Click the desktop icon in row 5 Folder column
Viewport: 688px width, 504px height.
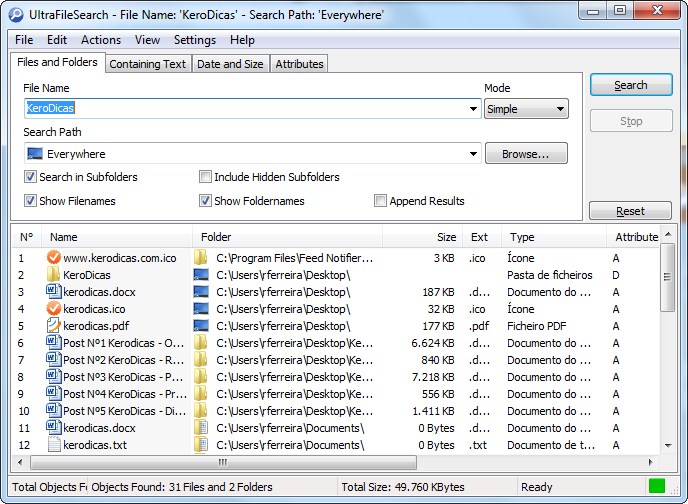tap(201, 325)
